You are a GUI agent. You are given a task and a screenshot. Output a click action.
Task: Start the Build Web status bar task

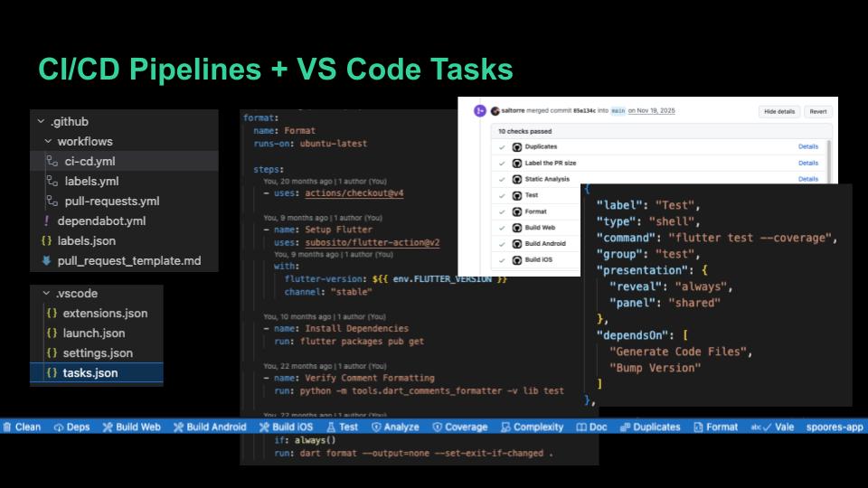pos(131,427)
